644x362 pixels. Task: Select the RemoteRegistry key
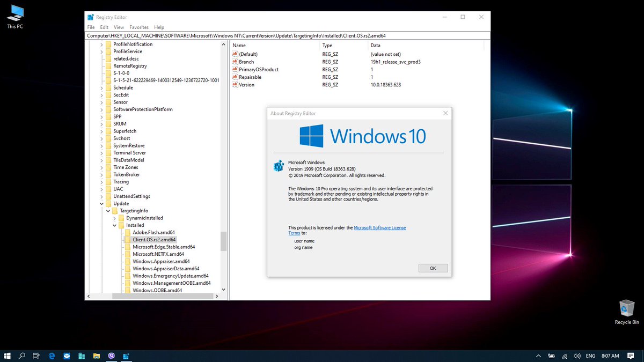pos(130,66)
